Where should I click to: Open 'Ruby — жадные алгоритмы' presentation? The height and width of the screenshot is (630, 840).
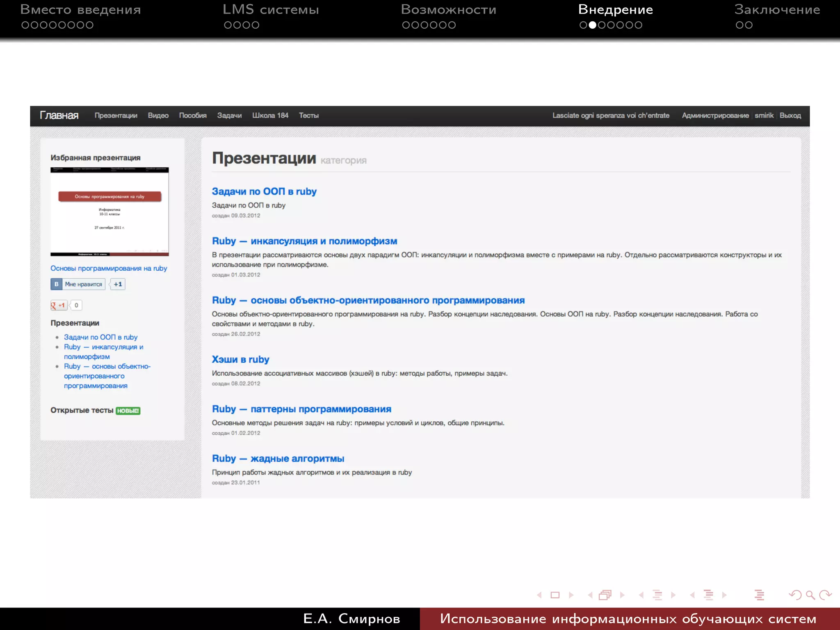(278, 459)
